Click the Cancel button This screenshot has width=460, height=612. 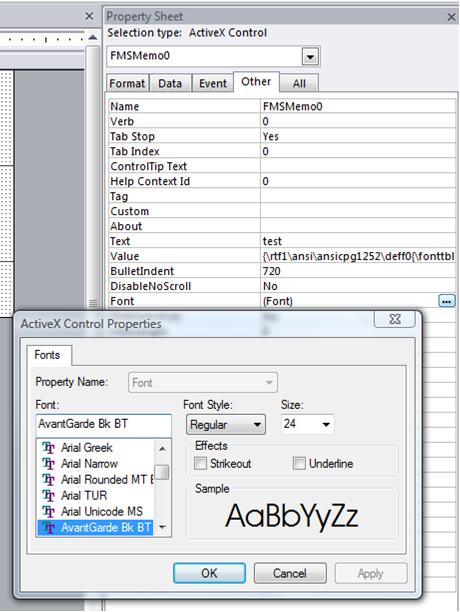[290, 573]
